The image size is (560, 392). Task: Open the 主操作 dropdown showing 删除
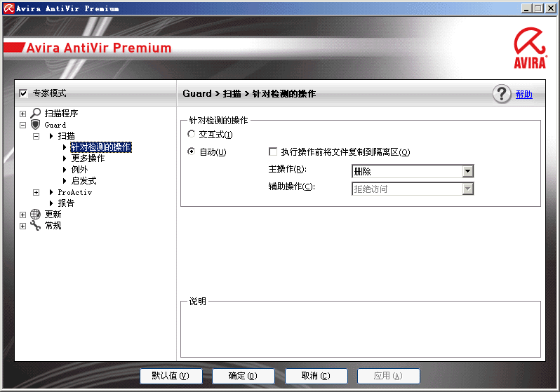coord(413,171)
